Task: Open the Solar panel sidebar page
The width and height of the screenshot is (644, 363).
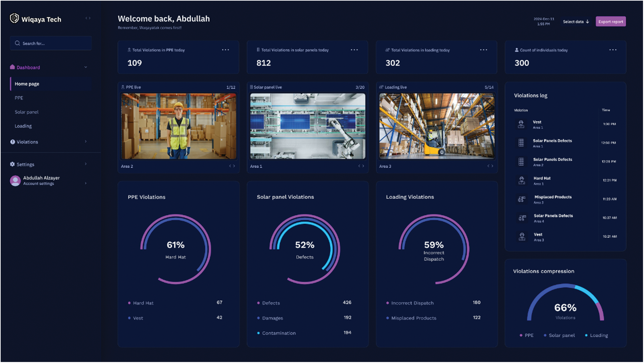Action: 27,112
